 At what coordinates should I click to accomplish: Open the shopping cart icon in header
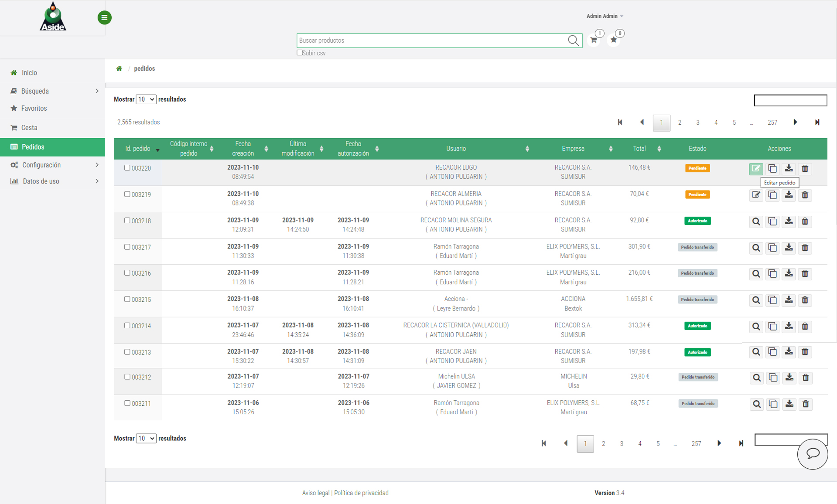(x=594, y=40)
